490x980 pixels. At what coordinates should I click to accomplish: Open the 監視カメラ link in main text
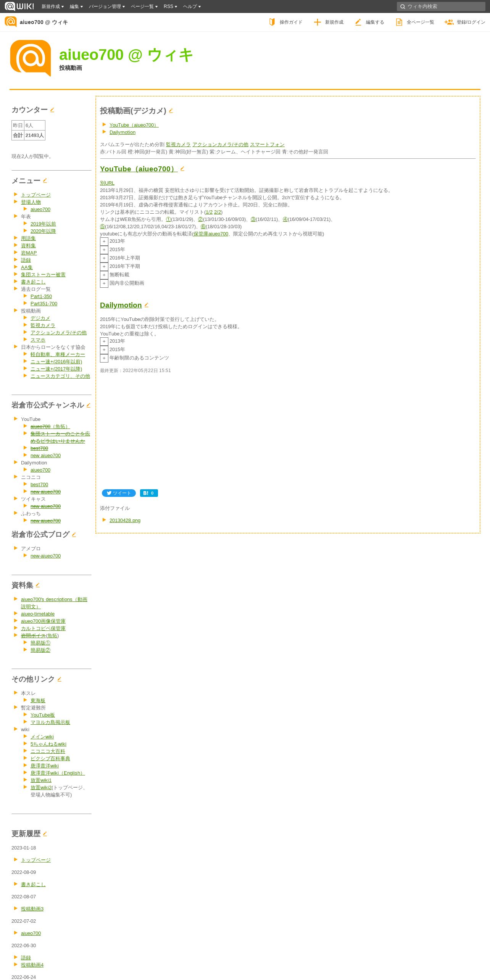coord(178,145)
